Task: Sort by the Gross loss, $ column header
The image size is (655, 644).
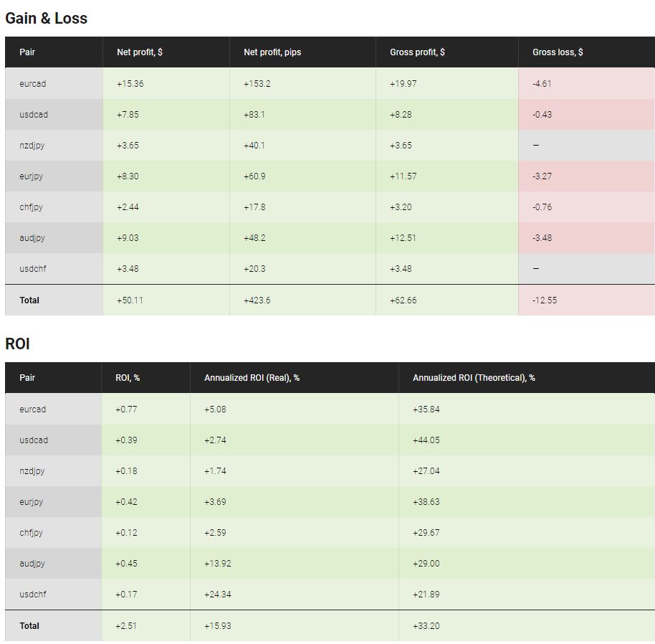Action: click(555, 52)
